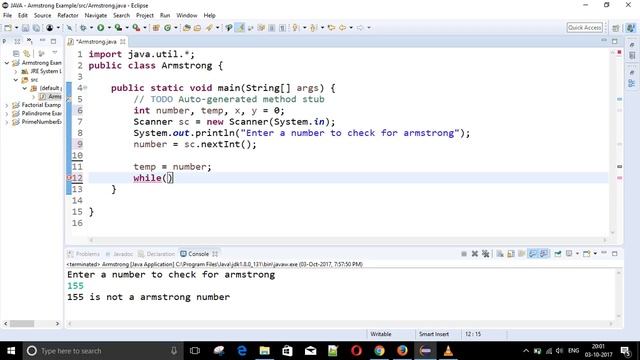Collapse Armstrong Example project node
640x360 pixels.
click(7, 63)
